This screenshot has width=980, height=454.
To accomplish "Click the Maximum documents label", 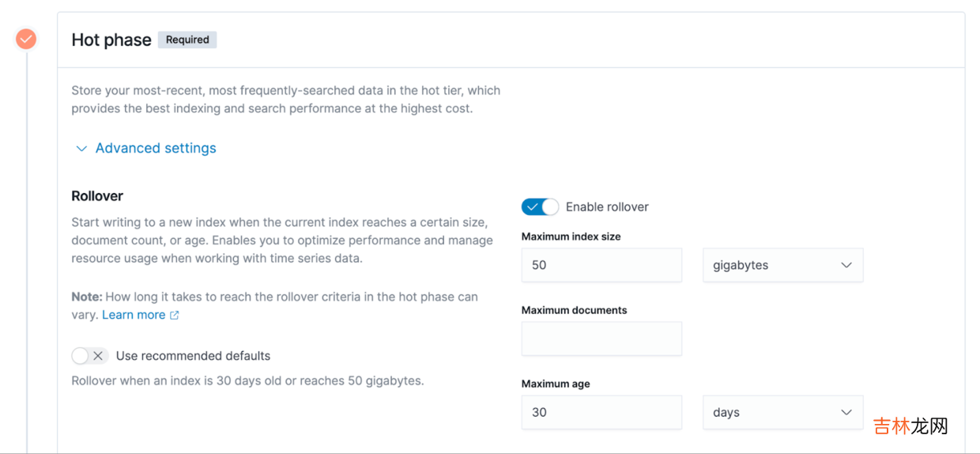I will pos(574,310).
